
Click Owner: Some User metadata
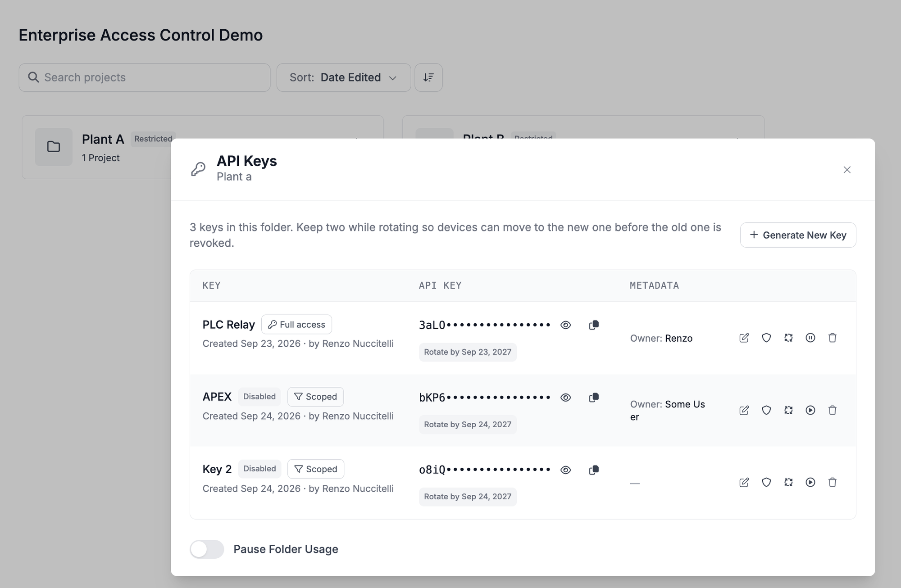(x=668, y=410)
